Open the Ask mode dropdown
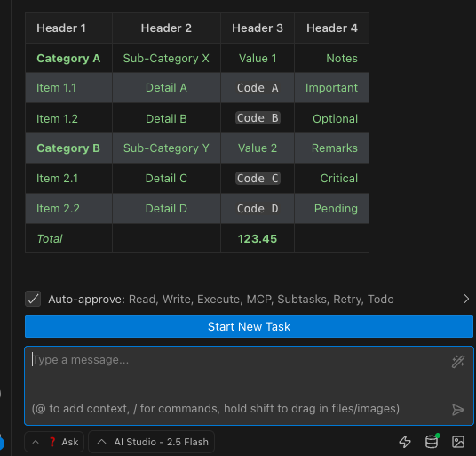Image resolution: width=476 pixels, height=456 pixels. pyautogui.click(x=54, y=442)
